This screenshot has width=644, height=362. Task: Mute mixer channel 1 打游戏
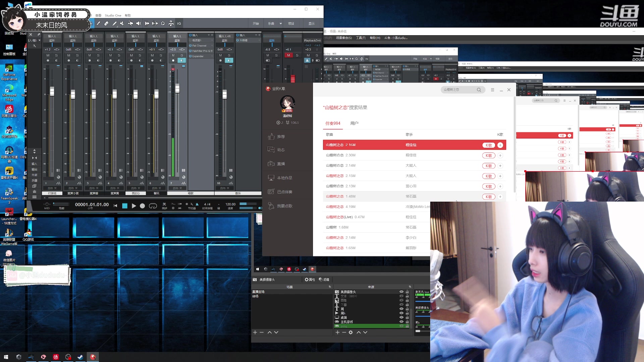point(48,55)
